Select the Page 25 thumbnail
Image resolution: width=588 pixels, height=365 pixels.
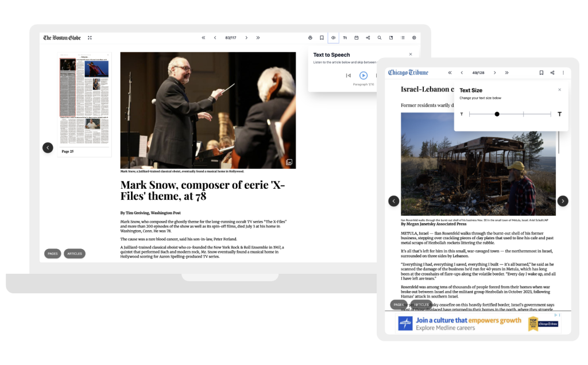click(84, 103)
